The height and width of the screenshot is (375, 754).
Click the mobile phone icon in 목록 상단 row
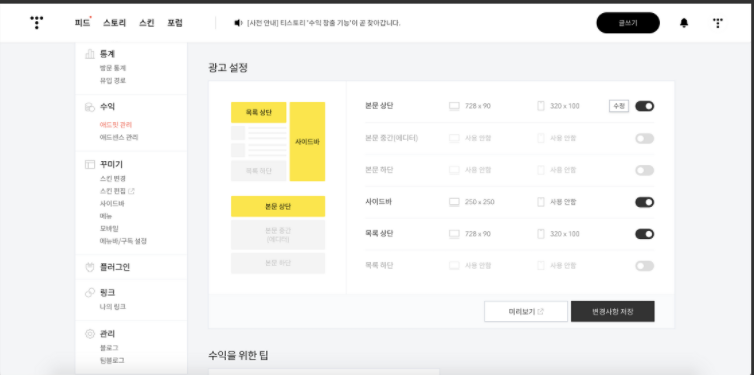540,234
